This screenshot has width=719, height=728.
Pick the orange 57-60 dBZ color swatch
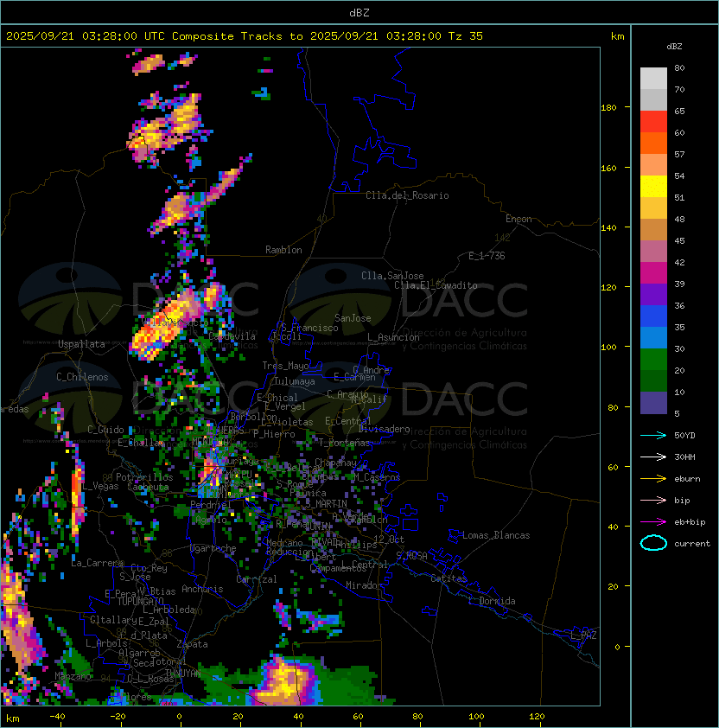[653, 143]
